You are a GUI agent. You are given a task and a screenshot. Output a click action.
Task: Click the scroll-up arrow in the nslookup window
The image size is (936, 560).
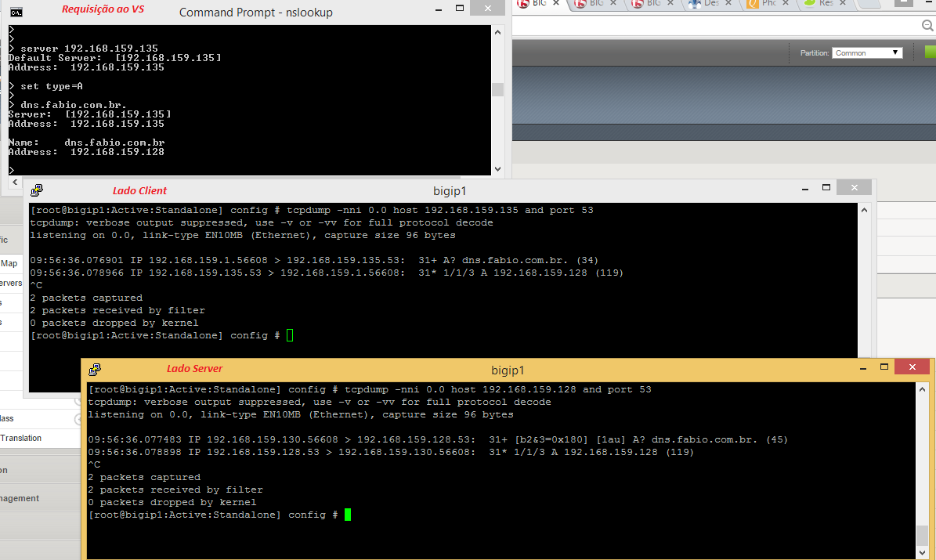[x=497, y=31]
